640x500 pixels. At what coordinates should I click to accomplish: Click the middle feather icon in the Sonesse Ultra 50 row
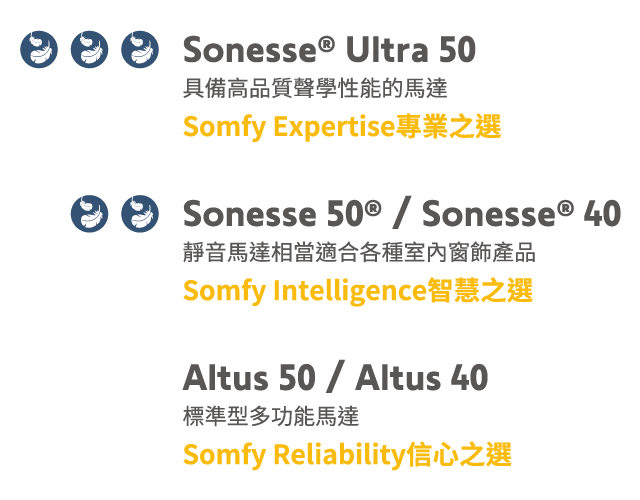(89, 49)
